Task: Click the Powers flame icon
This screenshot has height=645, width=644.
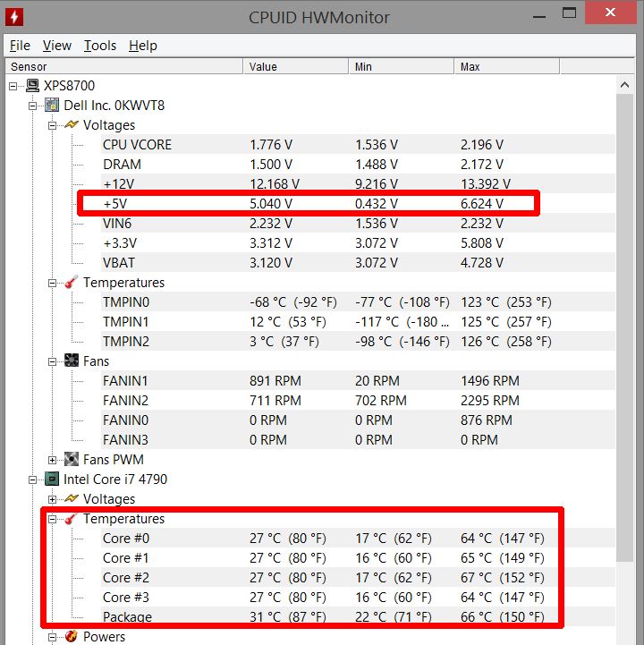Action: point(72,636)
